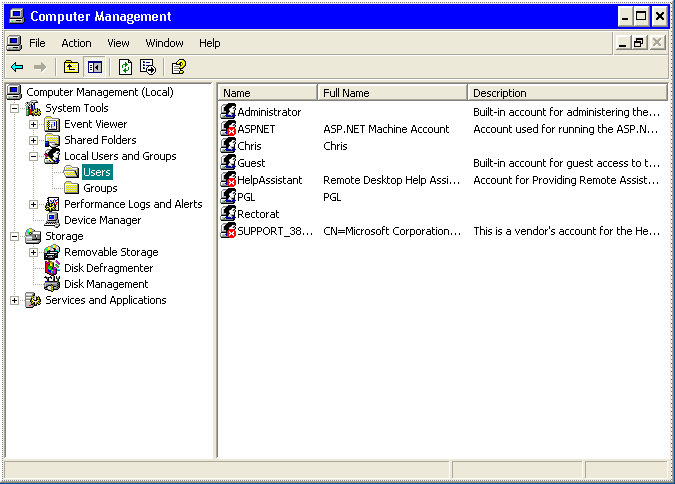This screenshot has width=675, height=484.
Task: Open the Action menu
Action: 76,43
